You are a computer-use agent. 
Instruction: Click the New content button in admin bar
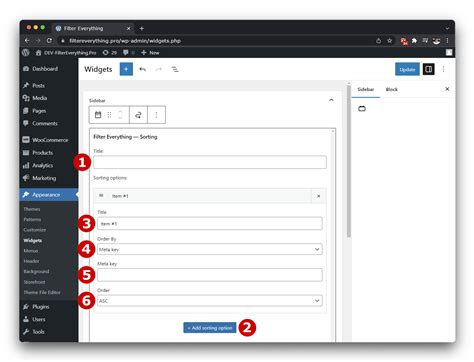coord(150,53)
